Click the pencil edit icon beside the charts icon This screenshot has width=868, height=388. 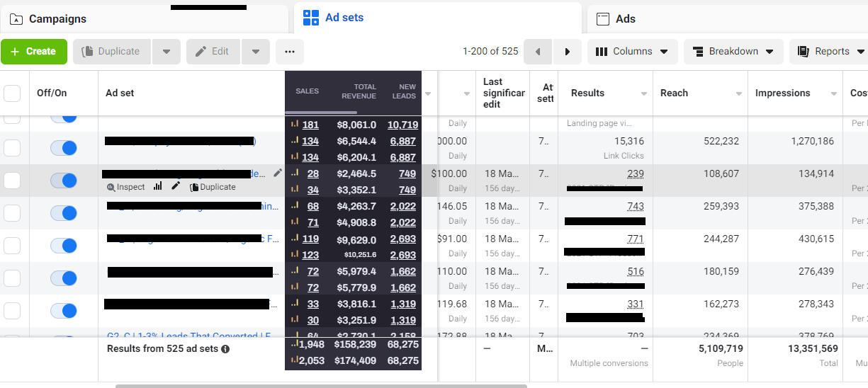176,186
